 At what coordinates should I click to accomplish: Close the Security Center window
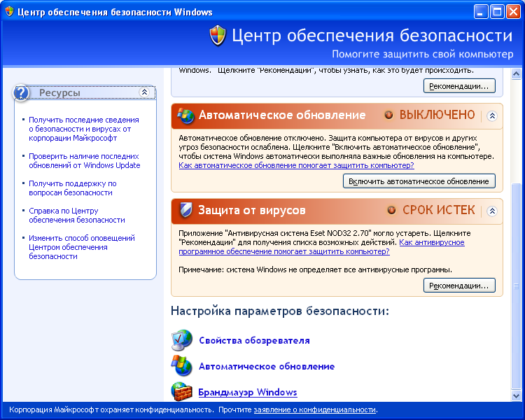(513, 12)
